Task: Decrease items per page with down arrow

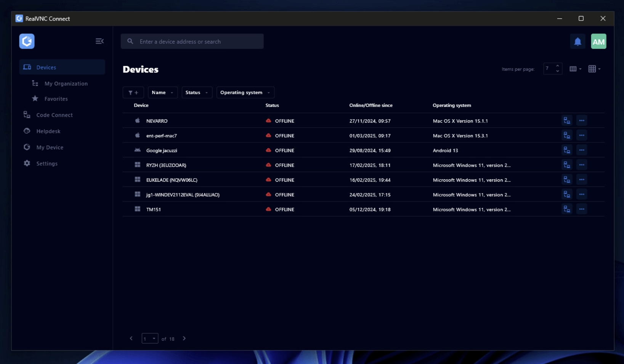Action: pyautogui.click(x=558, y=71)
